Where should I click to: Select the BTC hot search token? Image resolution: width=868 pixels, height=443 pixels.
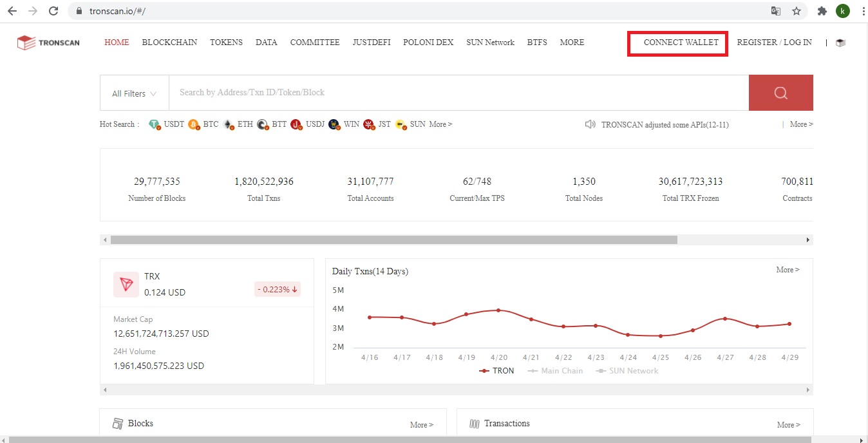pyautogui.click(x=203, y=124)
